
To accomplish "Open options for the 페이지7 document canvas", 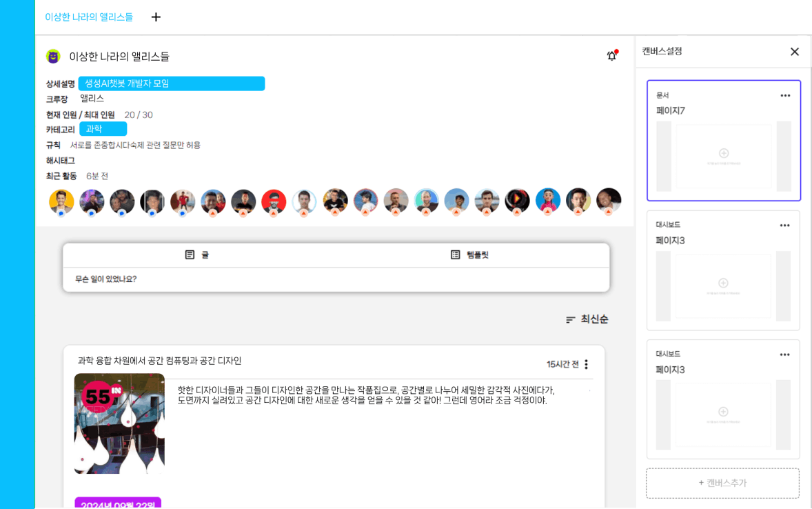I will (784, 96).
